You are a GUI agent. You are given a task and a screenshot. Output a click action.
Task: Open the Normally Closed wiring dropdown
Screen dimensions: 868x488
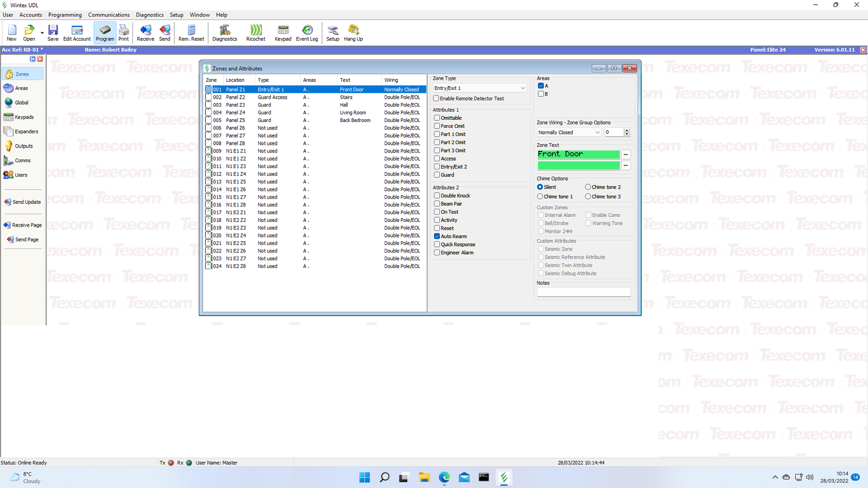pos(597,132)
